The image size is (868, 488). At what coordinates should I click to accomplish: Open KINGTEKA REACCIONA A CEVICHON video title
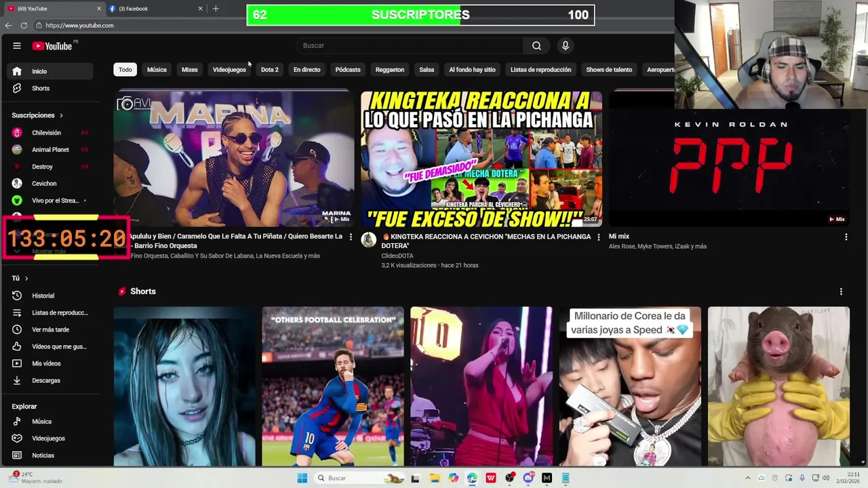tap(486, 241)
